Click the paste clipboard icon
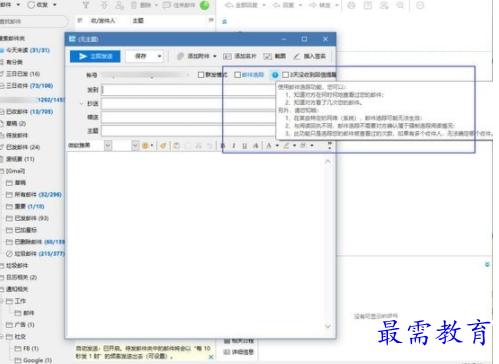499x364 pixels. click(x=177, y=146)
